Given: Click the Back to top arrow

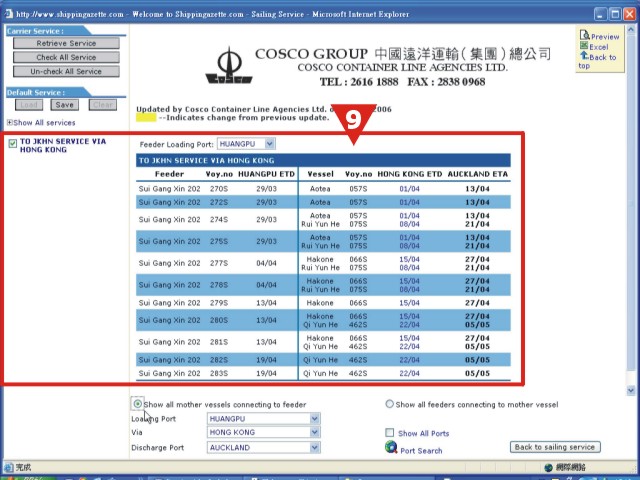Looking at the screenshot, I should tap(584, 56).
